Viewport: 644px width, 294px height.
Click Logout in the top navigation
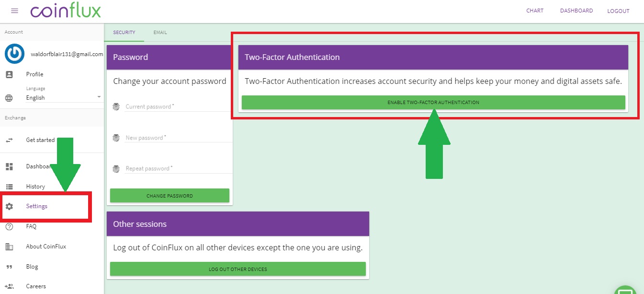pyautogui.click(x=618, y=11)
